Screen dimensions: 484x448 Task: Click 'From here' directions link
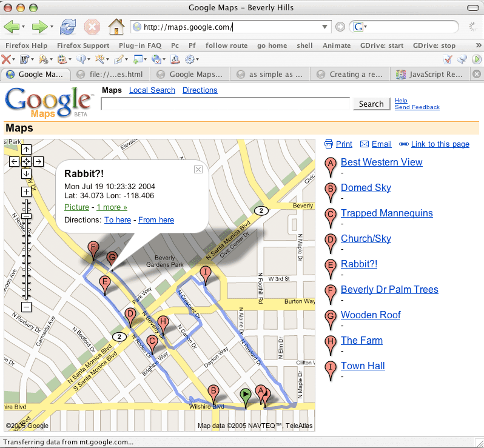(x=156, y=220)
